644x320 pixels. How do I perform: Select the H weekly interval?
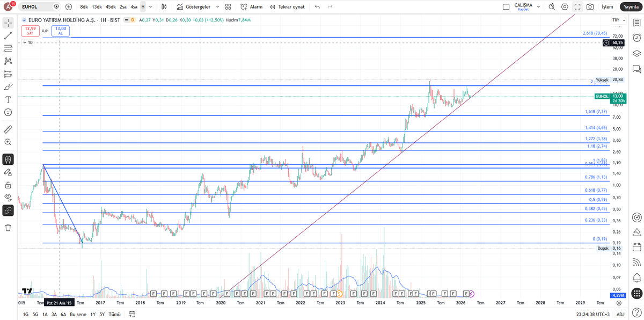[143, 7]
